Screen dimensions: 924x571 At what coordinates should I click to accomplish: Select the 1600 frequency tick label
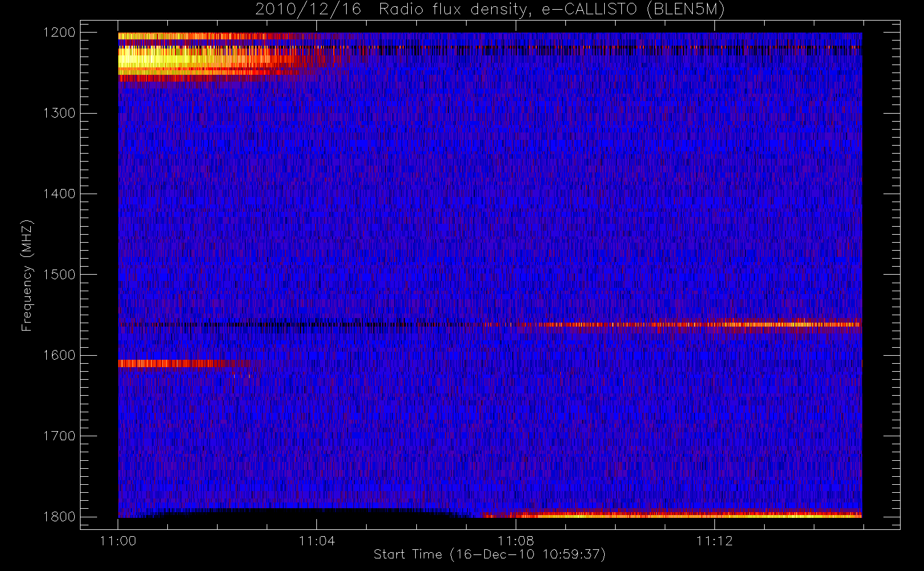[x=59, y=355]
